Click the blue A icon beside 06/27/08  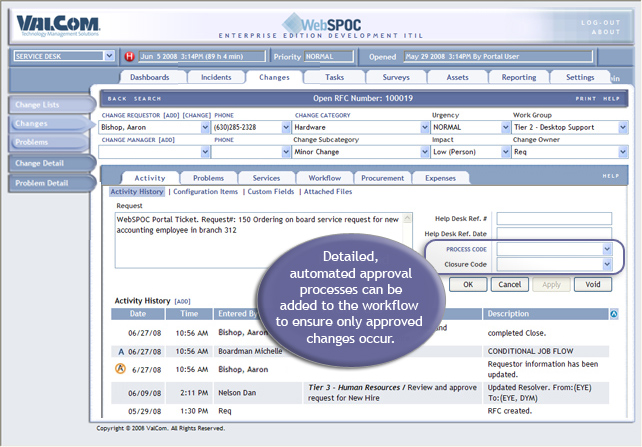(120, 352)
